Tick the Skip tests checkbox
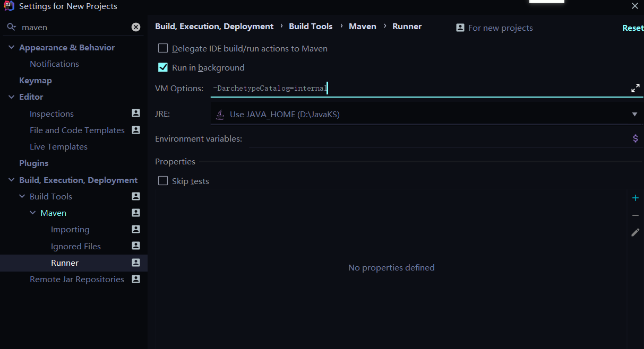The width and height of the screenshot is (644, 349). pyautogui.click(x=163, y=181)
